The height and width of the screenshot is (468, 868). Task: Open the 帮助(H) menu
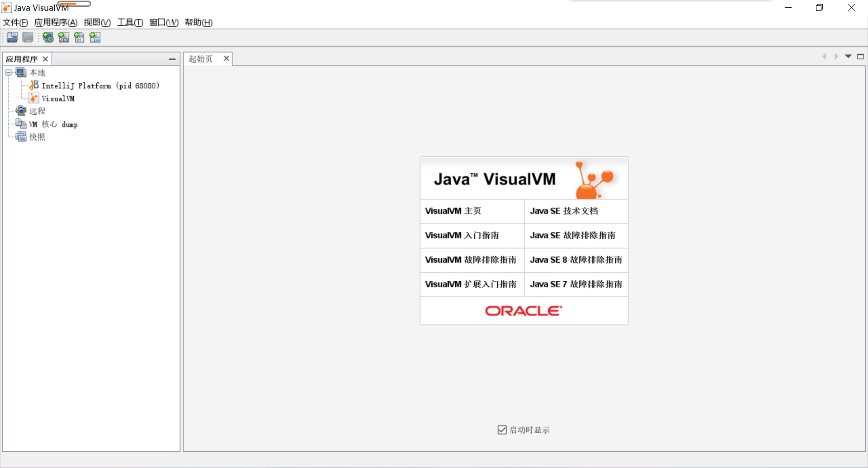point(198,23)
